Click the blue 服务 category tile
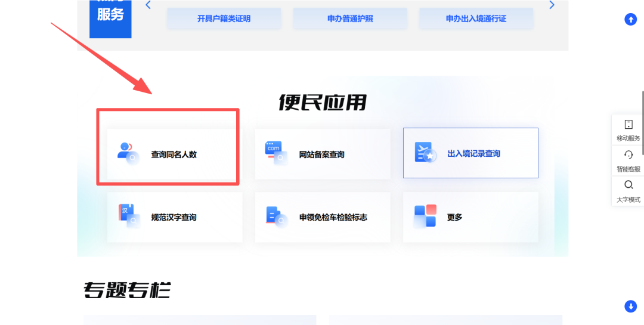The width and height of the screenshot is (644, 325). [110, 18]
